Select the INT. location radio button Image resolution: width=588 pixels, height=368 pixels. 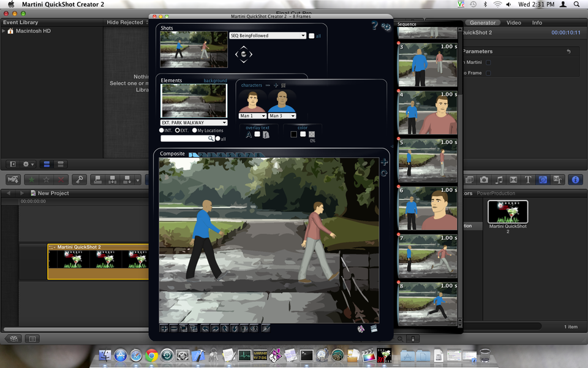(162, 131)
